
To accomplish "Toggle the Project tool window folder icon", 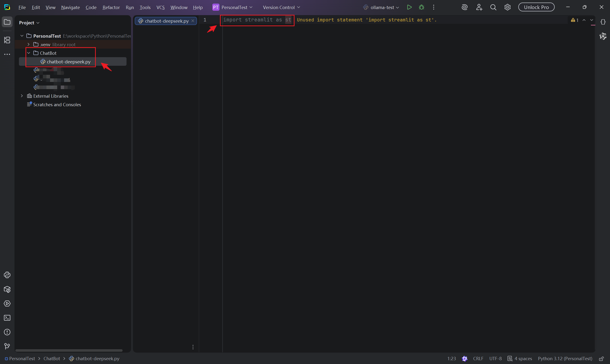I will coord(7,22).
